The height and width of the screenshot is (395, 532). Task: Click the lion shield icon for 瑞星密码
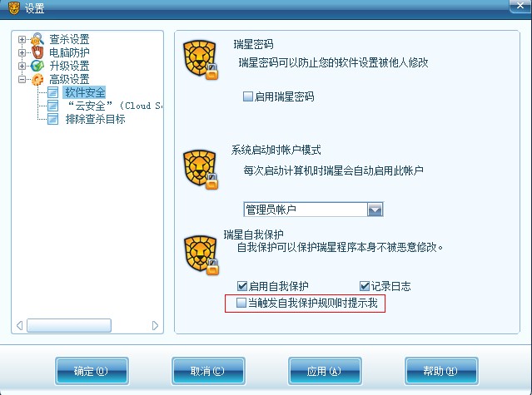[201, 60]
